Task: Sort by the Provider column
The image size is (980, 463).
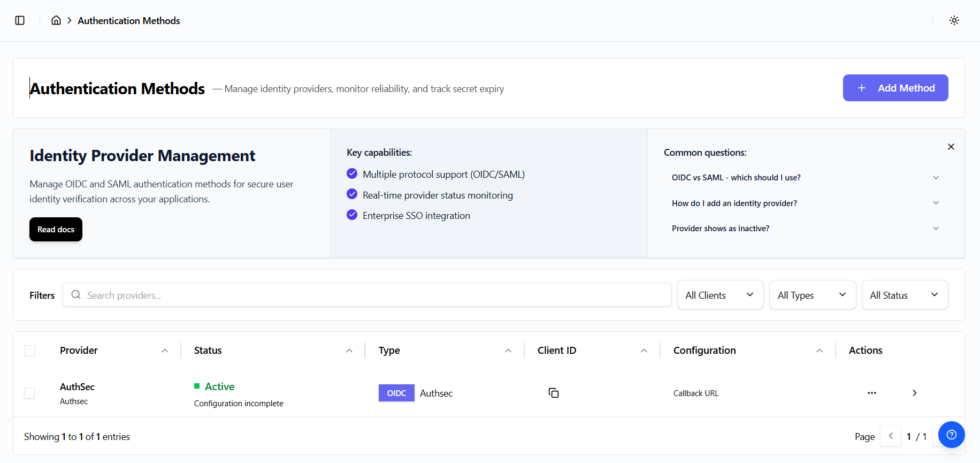Action: click(114, 351)
